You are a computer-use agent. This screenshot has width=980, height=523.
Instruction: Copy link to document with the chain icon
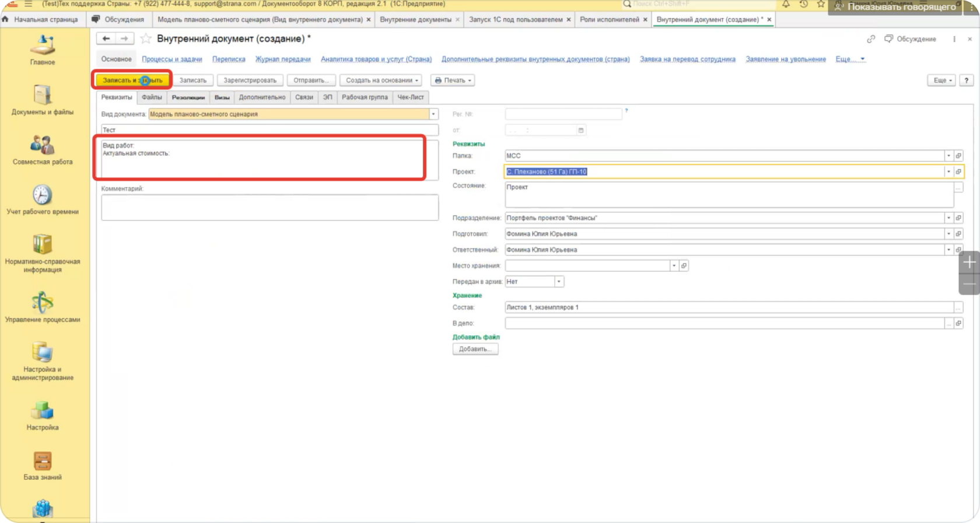(x=871, y=39)
